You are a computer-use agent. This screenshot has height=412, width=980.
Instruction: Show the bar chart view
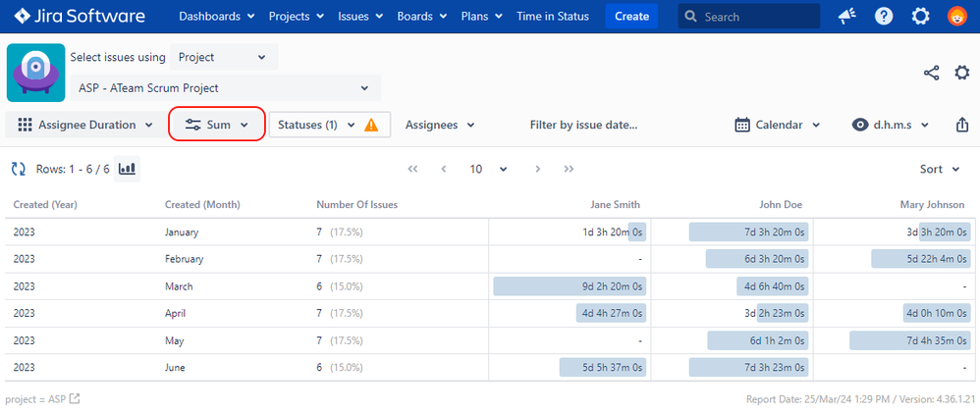(127, 169)
